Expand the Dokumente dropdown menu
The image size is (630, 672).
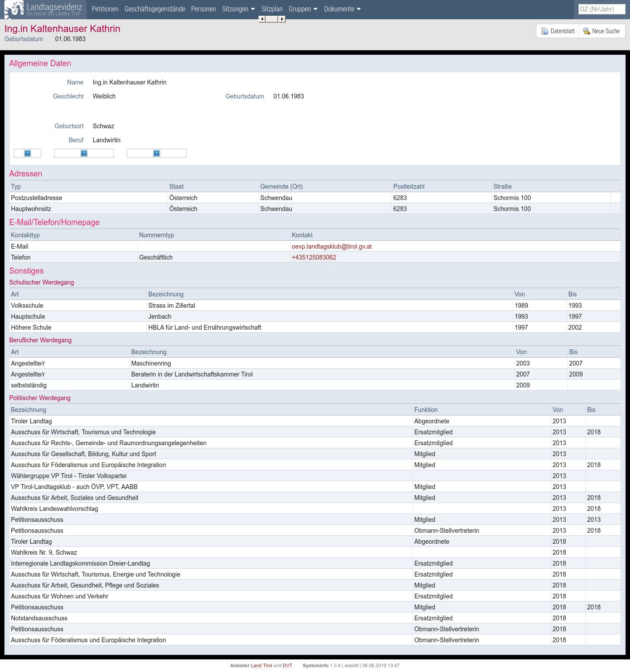(343, 9)
